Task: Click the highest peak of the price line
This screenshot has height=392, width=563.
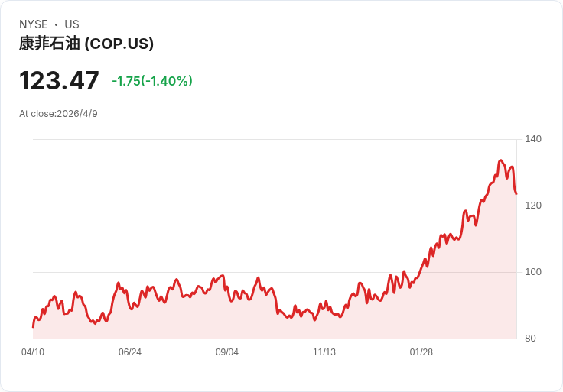Action: [x=501, y=160]
